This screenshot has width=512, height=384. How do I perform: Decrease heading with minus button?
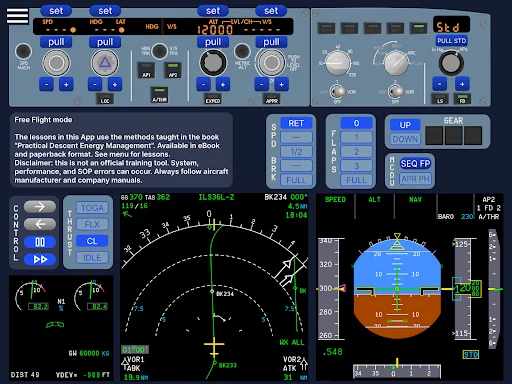coord(95,84)
